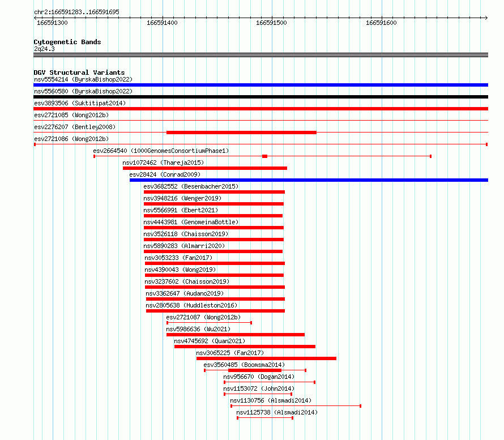The image size is (504, 440).
Task: Click nsv1072462 (Thareja2015) label
Action: click(163, 163)
